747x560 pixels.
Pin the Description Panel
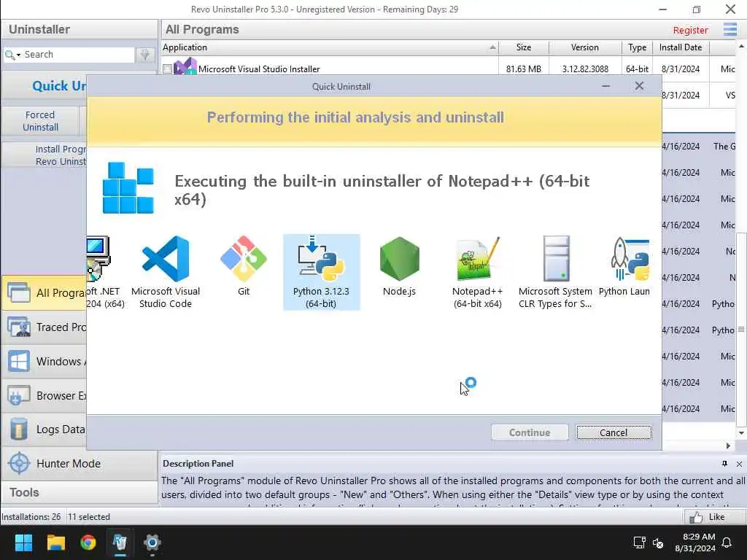[x=724, y=464]
